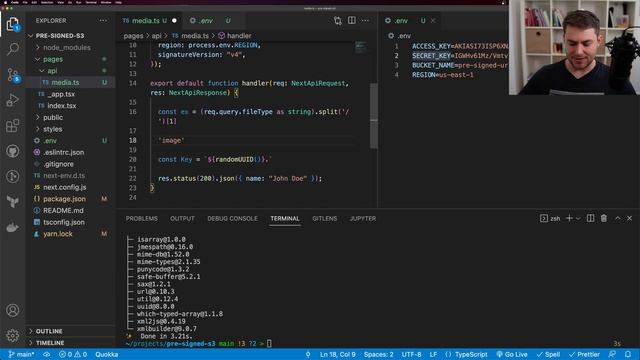Collapse the pages folder

tap(53, 59)
